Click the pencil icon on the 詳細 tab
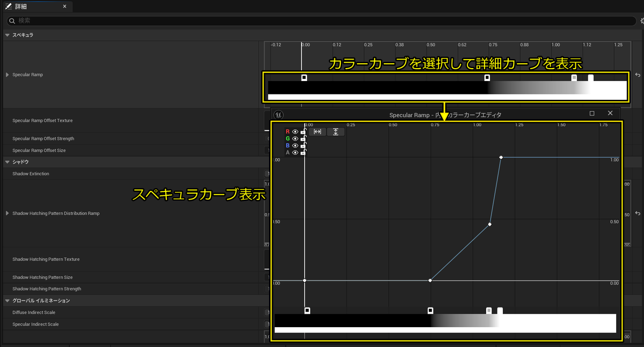644x347 pixels. click(x=8, y=6)
